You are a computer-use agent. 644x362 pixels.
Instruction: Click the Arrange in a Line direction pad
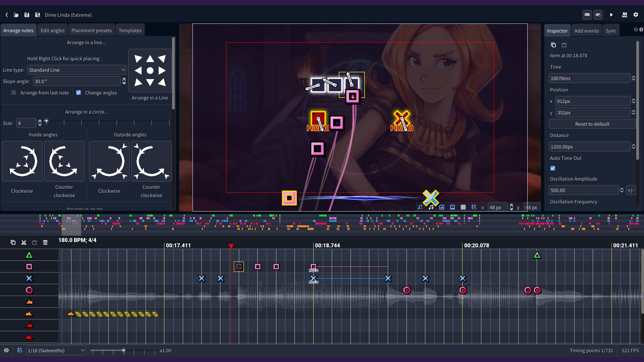(x=150, y=71)
